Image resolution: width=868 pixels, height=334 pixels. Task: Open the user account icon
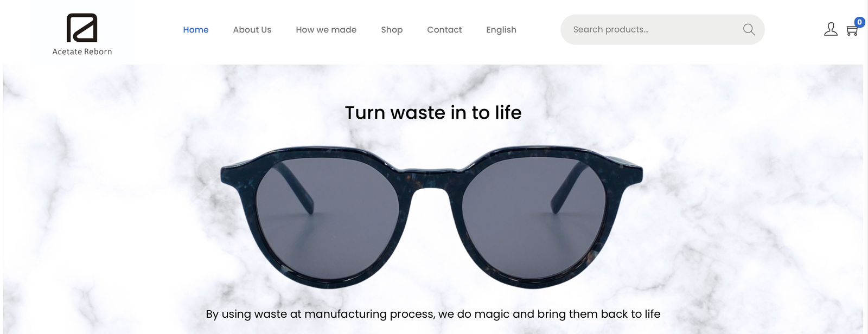pyautogui.click(x=831, y=29)
